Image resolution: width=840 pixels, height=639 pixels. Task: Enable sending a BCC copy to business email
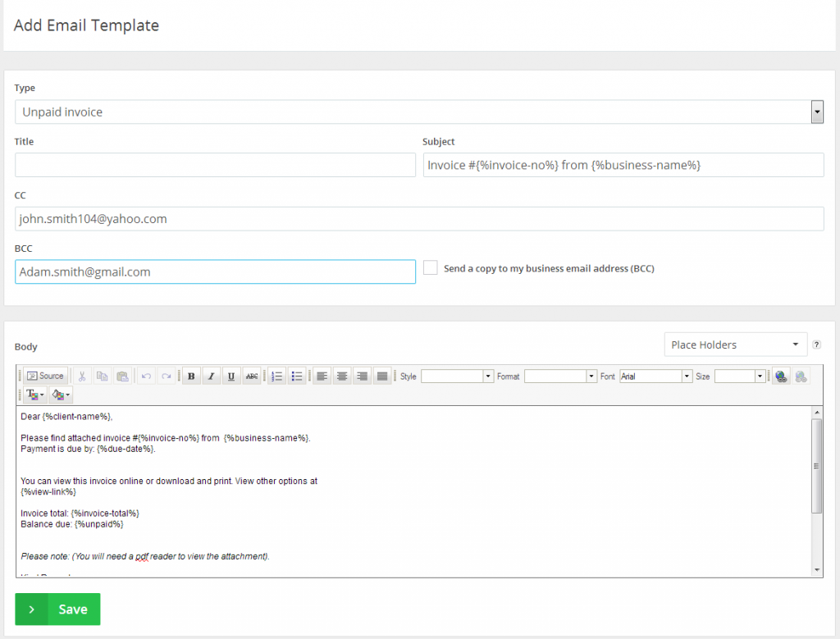[x=430, y=267]
